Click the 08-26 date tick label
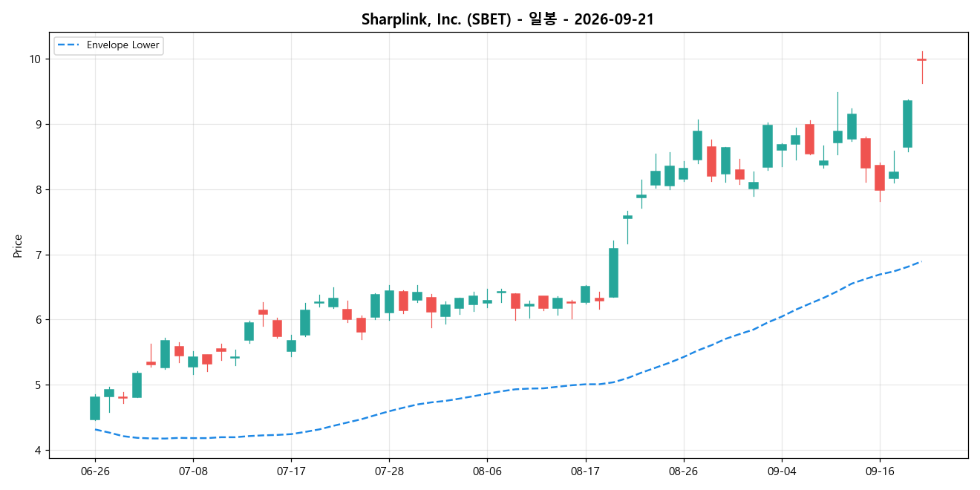Image resolution: width=980 pixels, height=490 pixels. point(683,471)
